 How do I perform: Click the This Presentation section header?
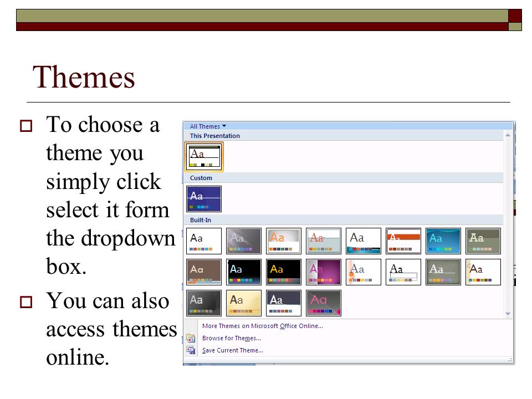click(x=344, y=136)
